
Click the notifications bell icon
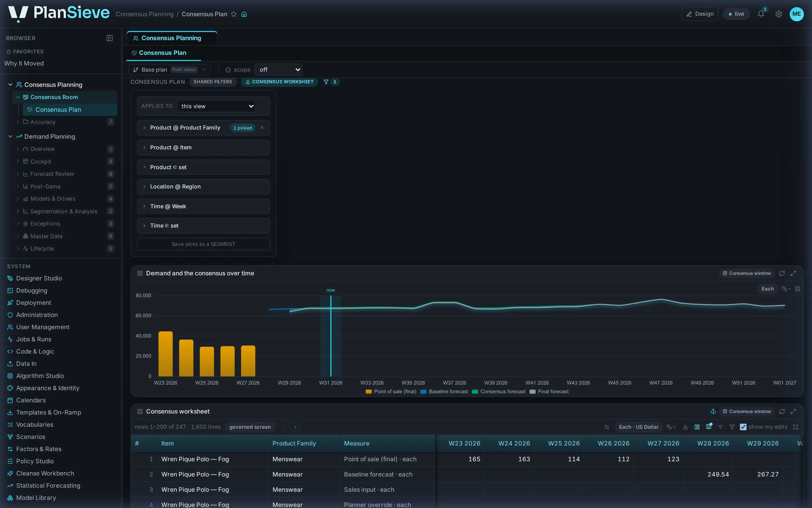pos(761,14)
